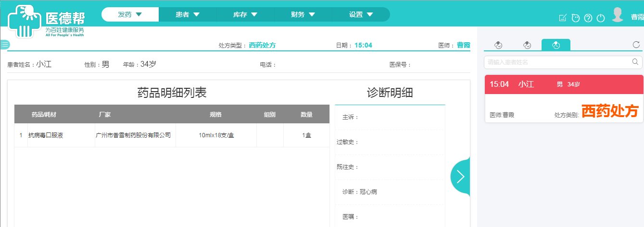Screen dimensions: 644x227
Task: Toggle the sidebar hamburger menu icon
Action: (x=5, y=45)
